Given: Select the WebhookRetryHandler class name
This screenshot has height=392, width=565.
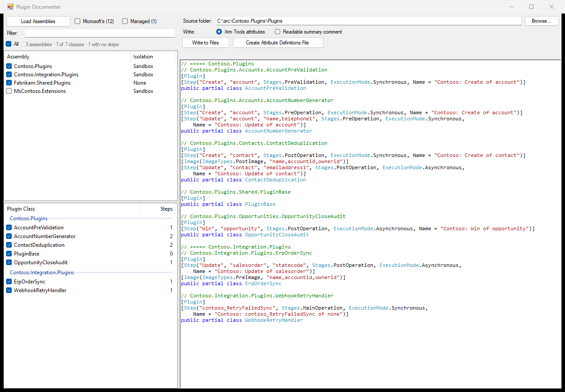Looking at the screenshot, I should point(40,290).
